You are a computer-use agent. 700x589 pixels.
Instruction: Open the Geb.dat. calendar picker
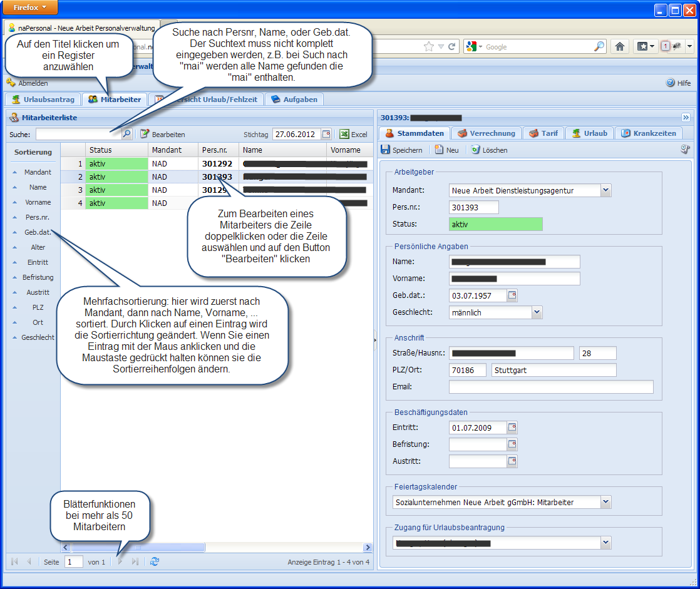coord(512,295)
